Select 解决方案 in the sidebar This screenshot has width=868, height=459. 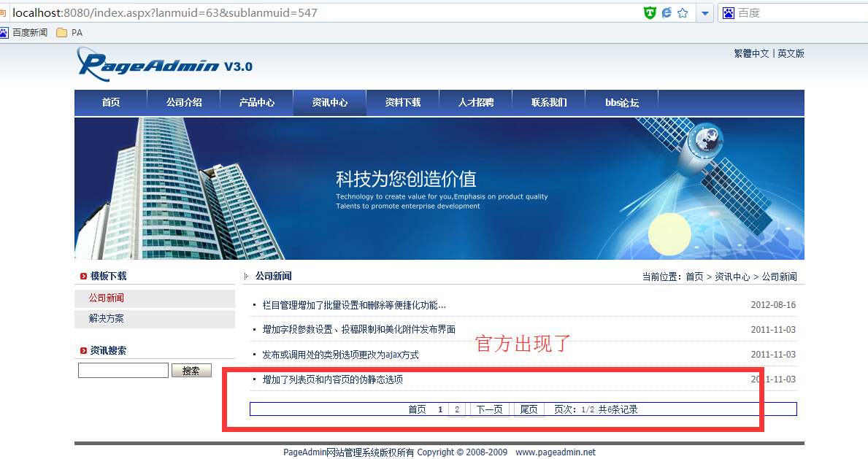107,319
